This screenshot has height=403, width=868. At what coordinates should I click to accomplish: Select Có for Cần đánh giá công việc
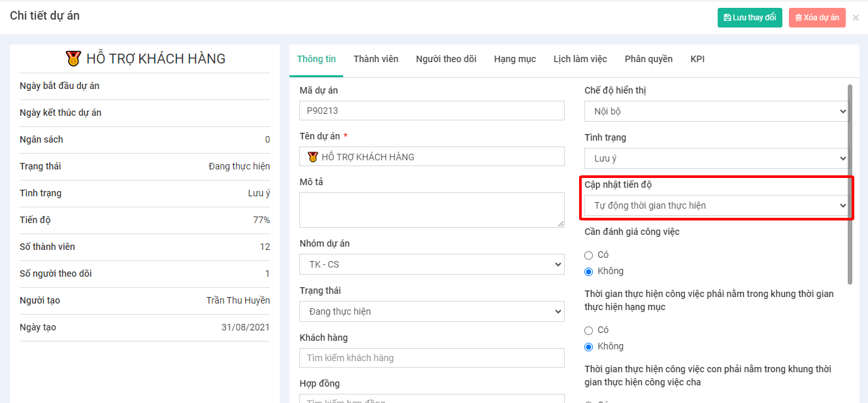point(589,255)
